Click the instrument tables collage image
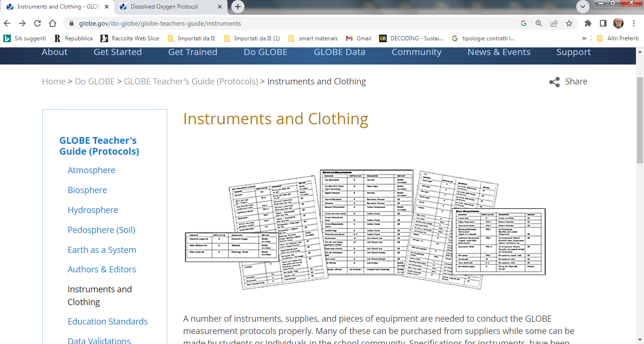Viewport: 644px width, 344px height. [x=365, y=229]
